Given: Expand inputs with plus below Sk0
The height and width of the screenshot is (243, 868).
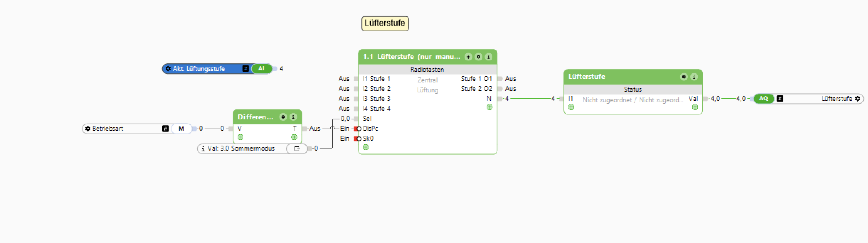Looking at the screenshot, I should click(366, 147).
